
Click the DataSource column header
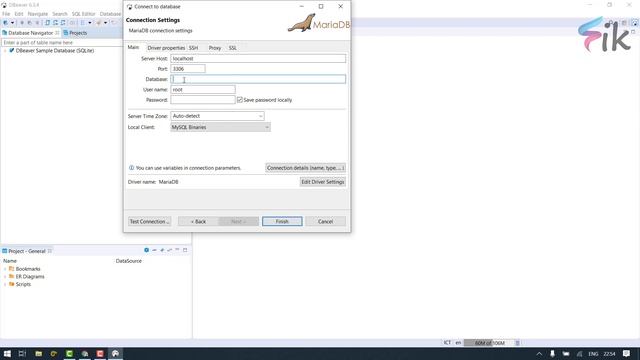pos(129,261)
